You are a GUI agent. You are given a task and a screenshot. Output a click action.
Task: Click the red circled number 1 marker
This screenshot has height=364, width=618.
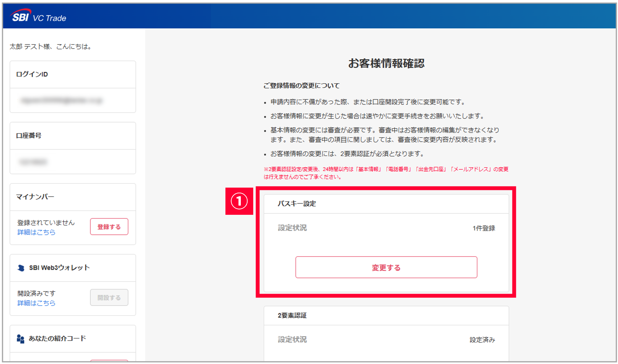pyautogui.click(x=239, y=201)
